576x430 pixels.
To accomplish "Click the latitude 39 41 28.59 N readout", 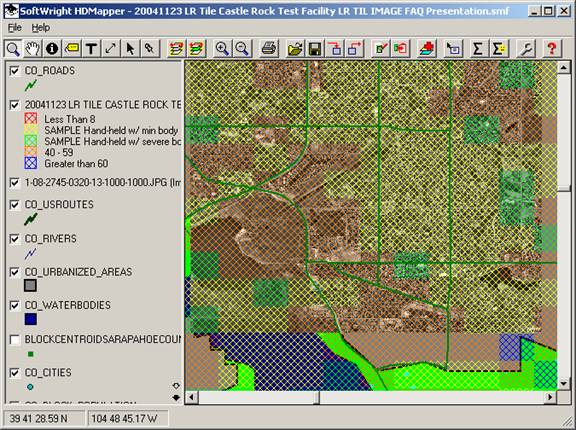I will click(x=38, y=419).
